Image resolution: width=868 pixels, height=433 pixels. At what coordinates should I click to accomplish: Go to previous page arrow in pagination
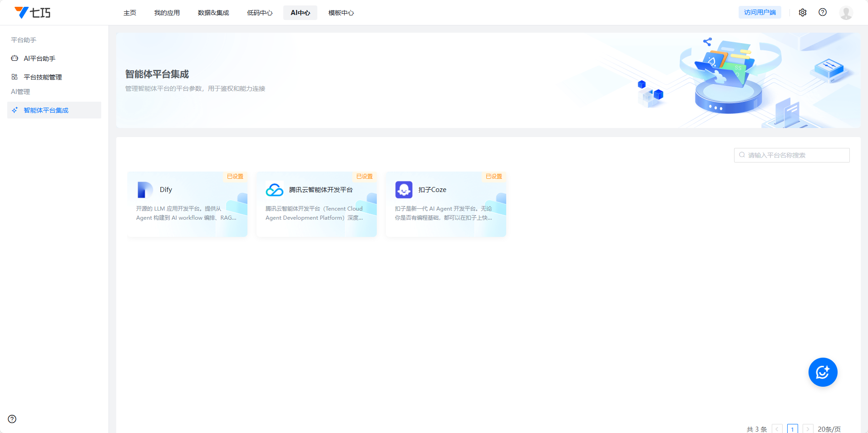777,429
